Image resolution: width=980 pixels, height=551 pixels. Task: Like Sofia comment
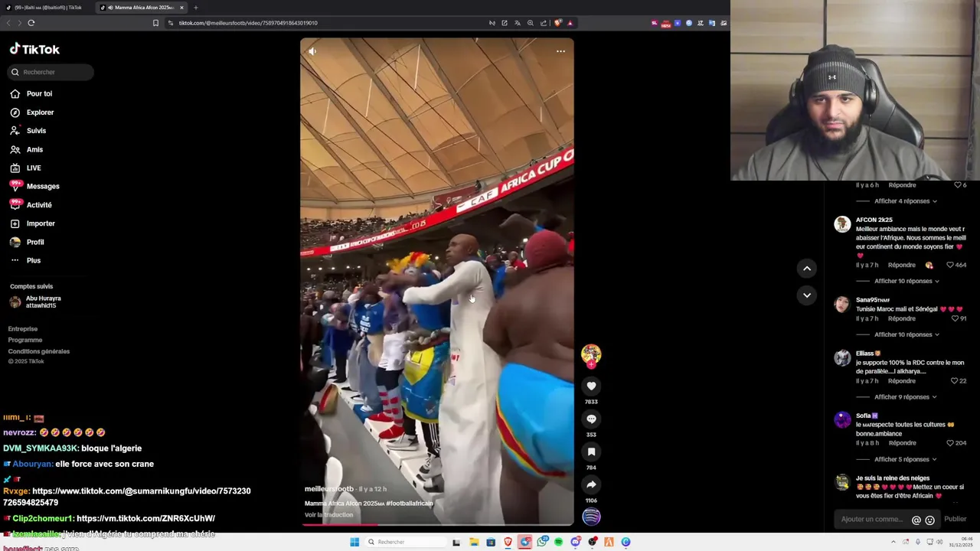tap(950, 443)
